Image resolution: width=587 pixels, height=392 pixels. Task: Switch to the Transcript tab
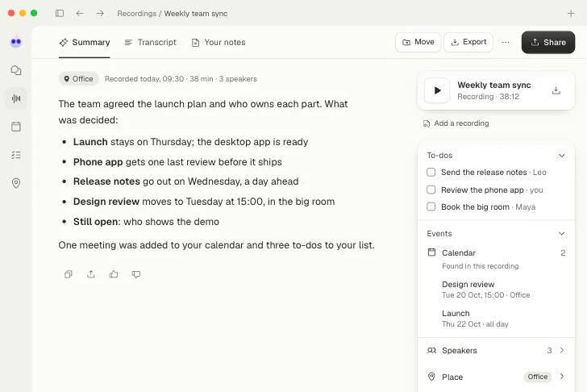point(150,42)
